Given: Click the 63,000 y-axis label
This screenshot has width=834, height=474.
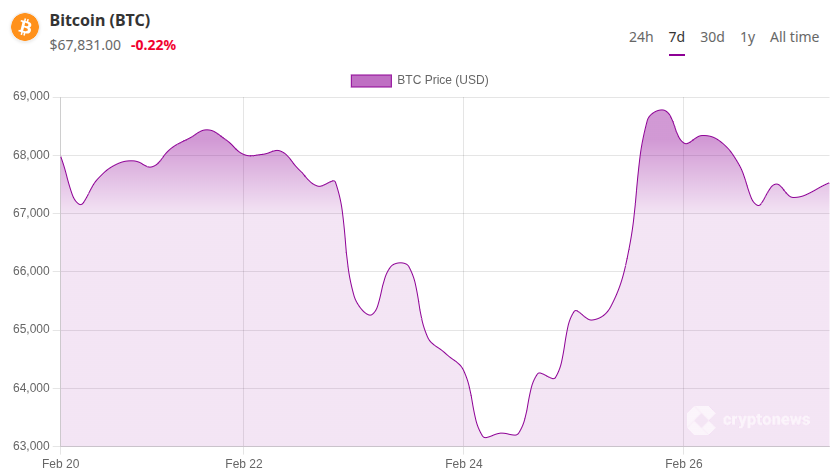Looking at the screenshot, I should pyautogui.click(x=31, y=446).
